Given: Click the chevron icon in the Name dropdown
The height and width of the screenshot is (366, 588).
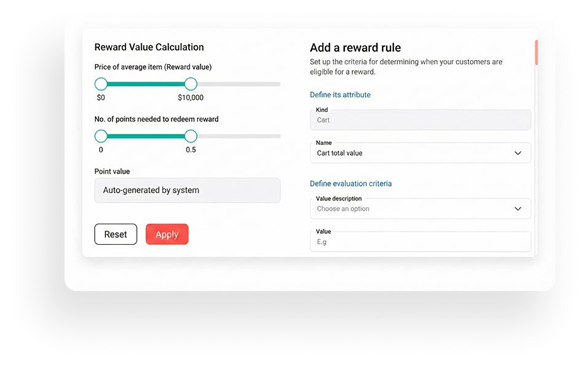Looking at the screenshot, I should coord(517,153).
